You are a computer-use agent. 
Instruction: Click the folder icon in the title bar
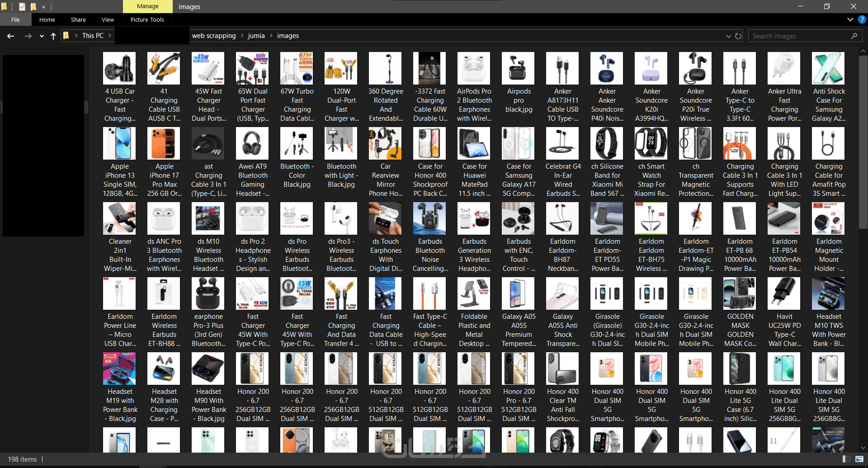point(5,6)
